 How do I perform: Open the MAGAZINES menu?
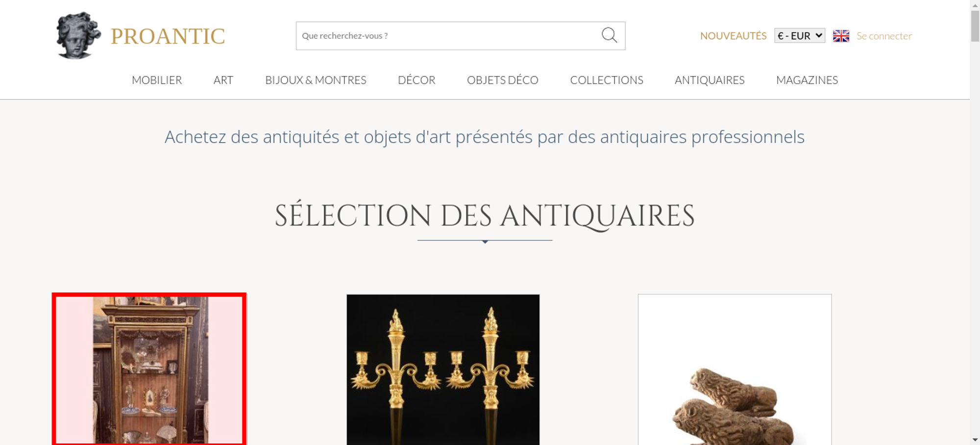click(x=807, y=80)
